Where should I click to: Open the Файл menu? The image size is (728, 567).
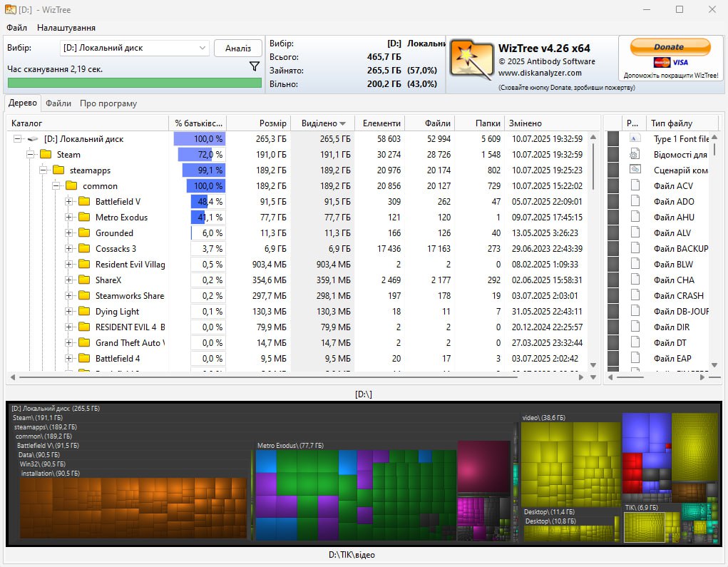coord(16,28)
